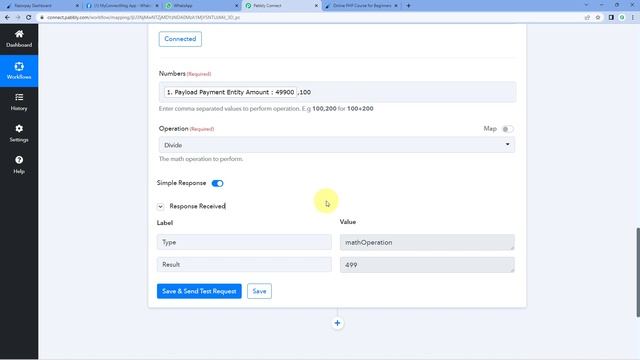This screenshot has width=640, height=360.
Task: Click the 'Response Received' heading text
Action: [198, 207]
